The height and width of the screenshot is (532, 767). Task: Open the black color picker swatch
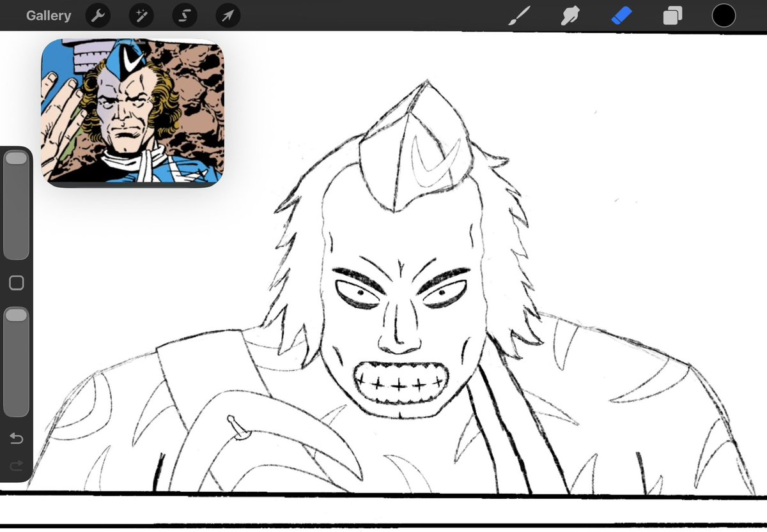(x=724, y=16)
